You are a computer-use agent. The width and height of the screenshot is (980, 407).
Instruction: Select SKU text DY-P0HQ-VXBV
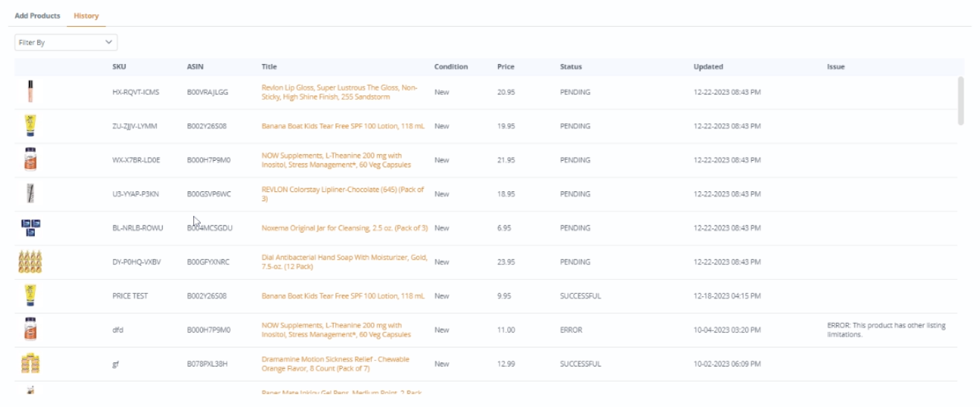click(x=137, y=262)
